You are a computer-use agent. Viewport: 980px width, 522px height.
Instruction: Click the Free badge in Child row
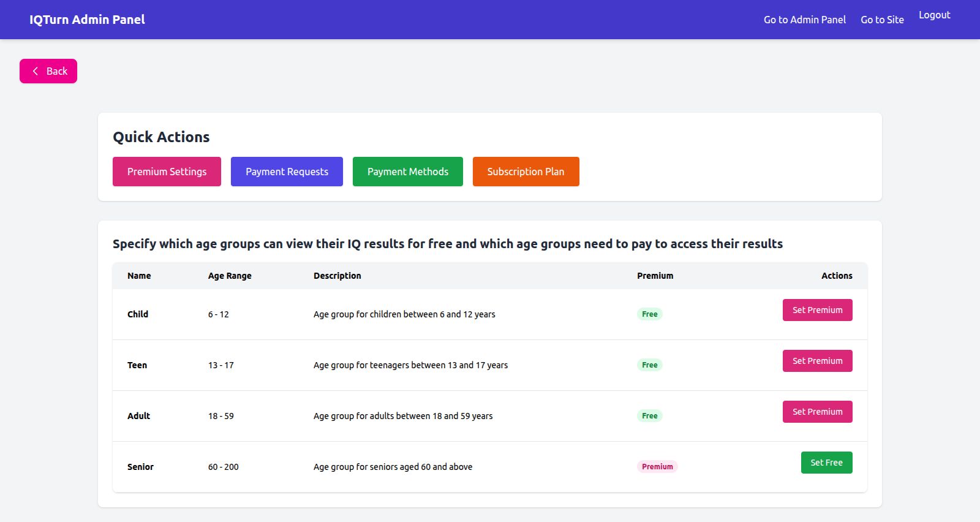coord(649,314)
